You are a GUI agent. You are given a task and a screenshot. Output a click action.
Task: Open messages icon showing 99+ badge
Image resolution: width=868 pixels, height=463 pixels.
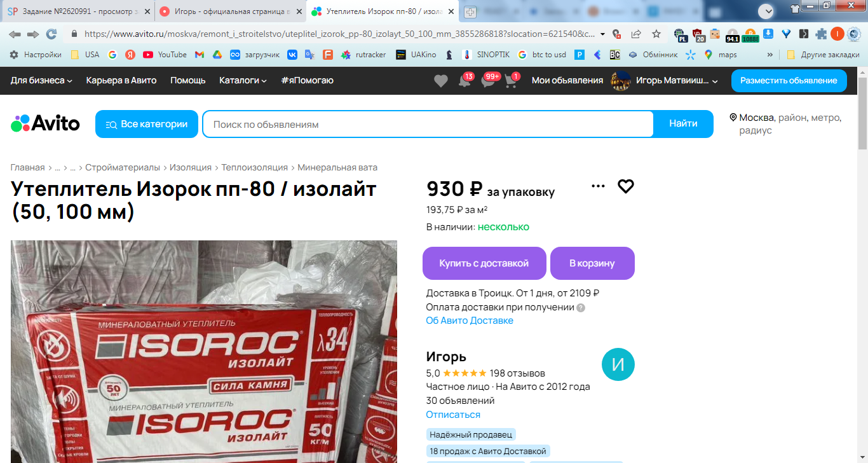488,81
